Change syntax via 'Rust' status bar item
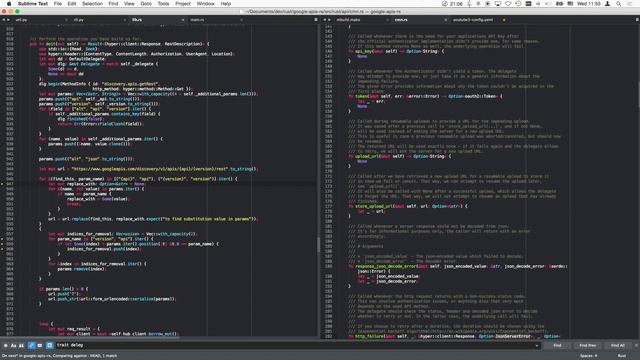Screen dimensions: 640x360 [x=622, y=356]
